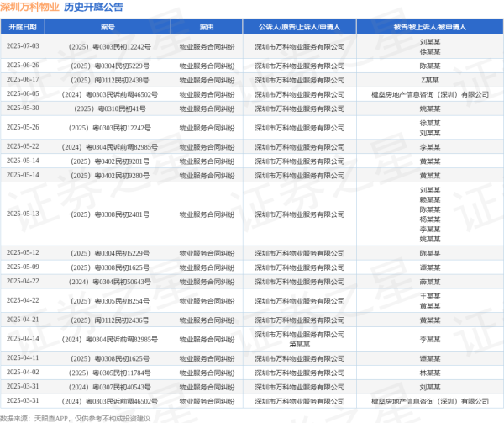Viewport: 504px width, 423px height.
Task: Click the date cell 2025-05-26
Action: pos(23,127)
